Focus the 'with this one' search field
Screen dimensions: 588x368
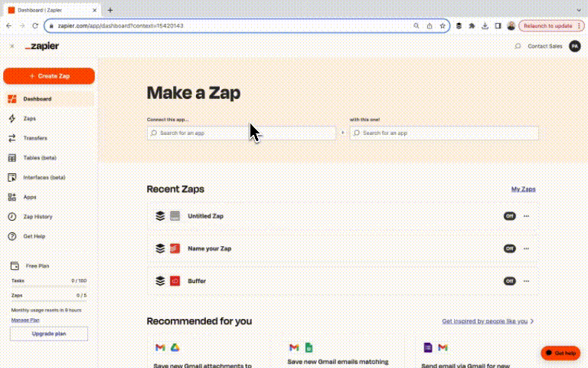click(444, 133)
